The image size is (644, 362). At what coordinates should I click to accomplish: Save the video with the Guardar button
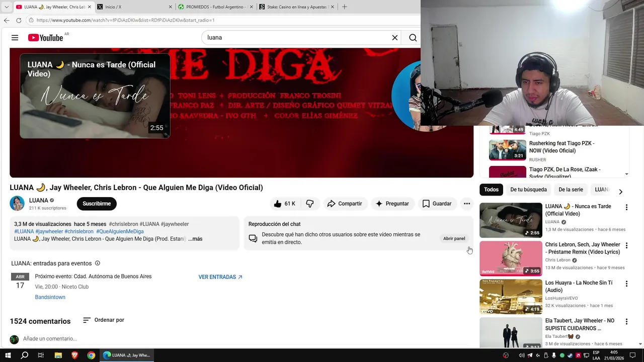pyautogui.click(x=437, y=204)
